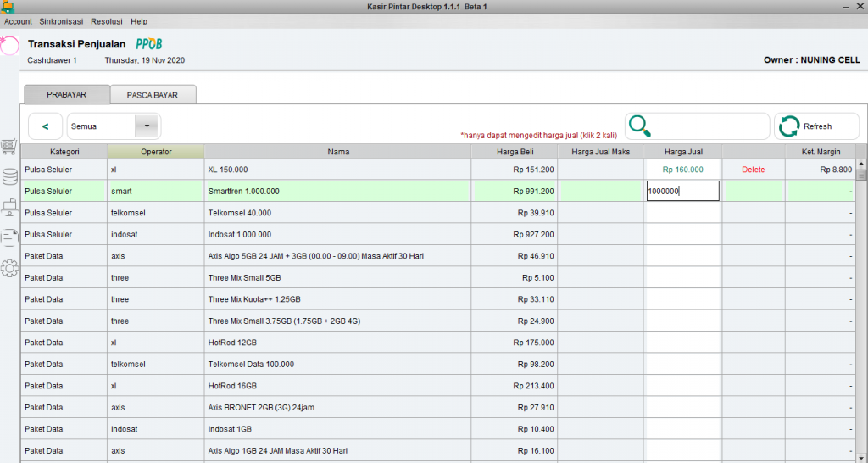This screenshot has width=868, height=463.
Task: Open the reports document sidebar icon
Action: [9, 237]
